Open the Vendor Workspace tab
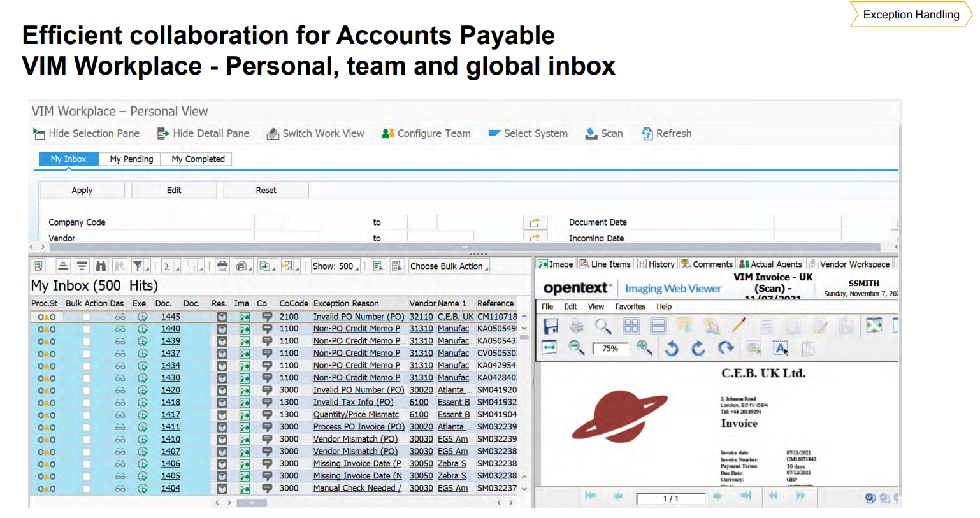 (849, 264)
